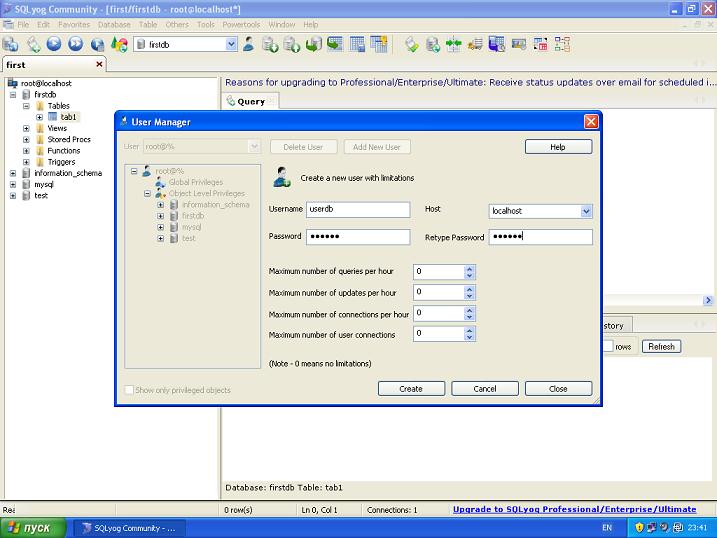This screenshot has width=717, height=538.
Task: Click the migration toolkit truck icon
Action: click(x=476, y=44)
